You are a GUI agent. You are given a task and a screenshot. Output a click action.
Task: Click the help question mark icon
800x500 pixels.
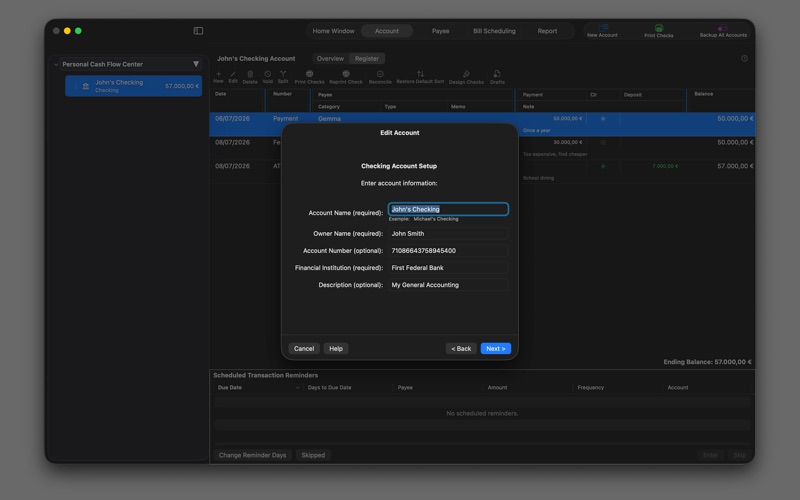pos(744,59)
